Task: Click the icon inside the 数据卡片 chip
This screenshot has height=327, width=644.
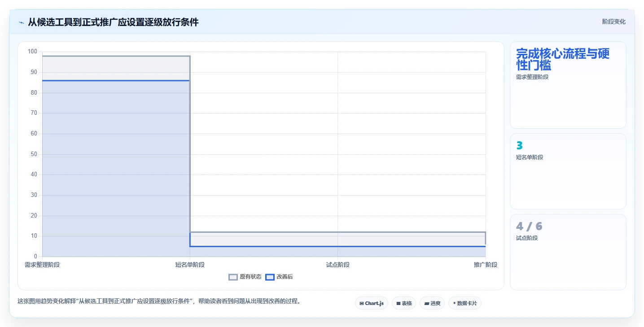Action: coord(454,303)
